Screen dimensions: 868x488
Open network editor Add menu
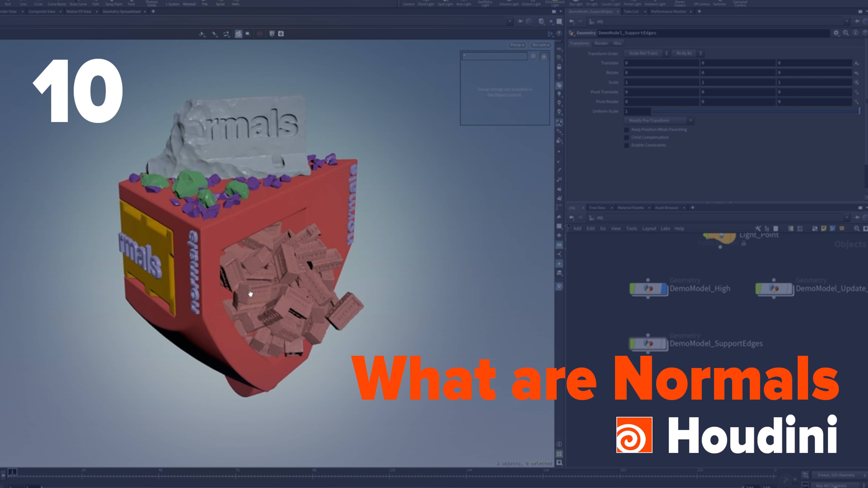point(577,228)
